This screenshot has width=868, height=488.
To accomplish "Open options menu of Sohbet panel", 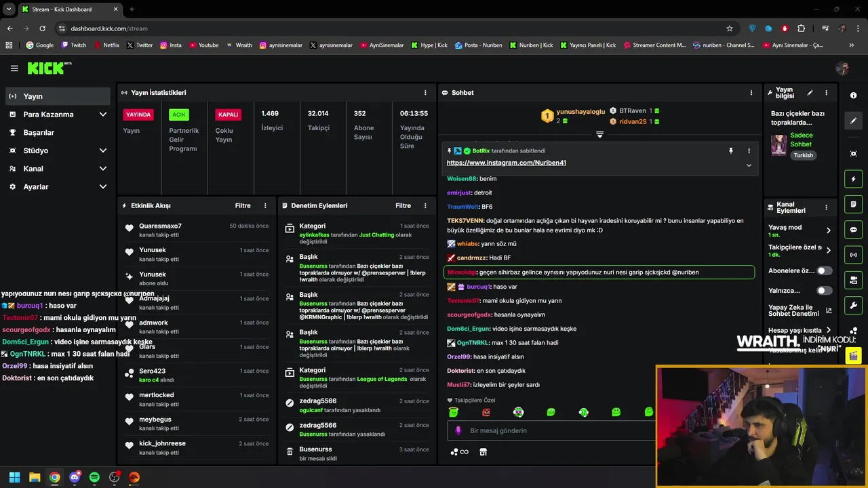I will [751, 93].
